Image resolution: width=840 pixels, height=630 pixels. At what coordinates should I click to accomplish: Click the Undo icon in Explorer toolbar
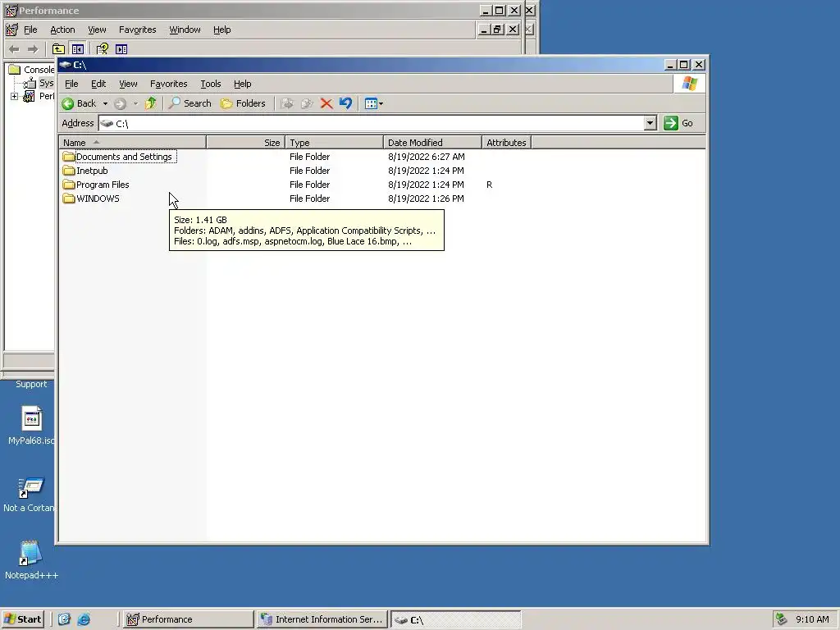point(345,103)
